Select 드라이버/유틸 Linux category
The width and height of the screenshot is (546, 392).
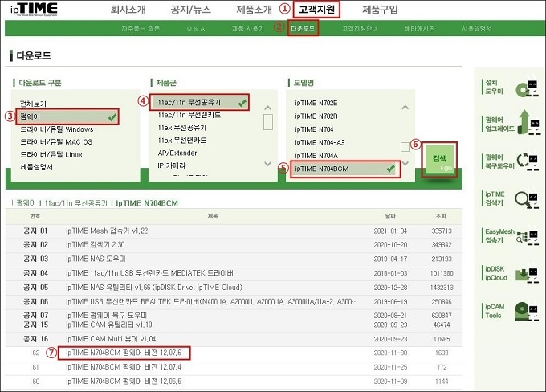coord(51,154)
